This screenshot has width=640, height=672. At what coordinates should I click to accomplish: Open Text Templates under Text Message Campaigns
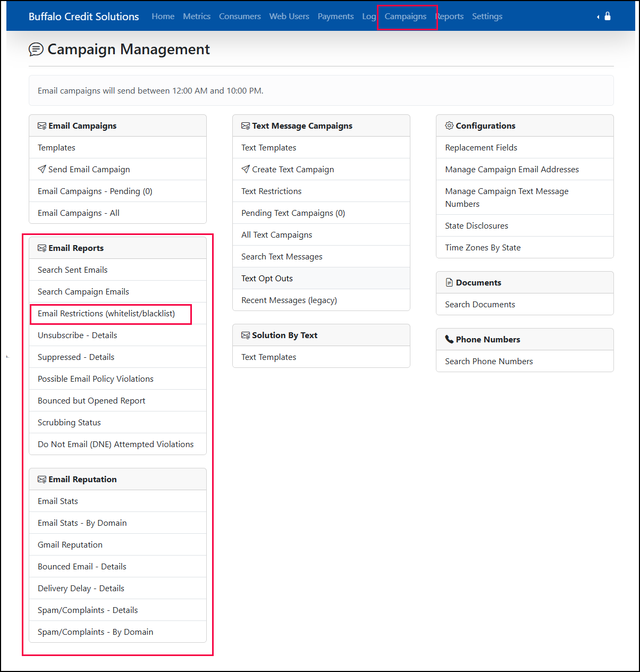(321, 148)
